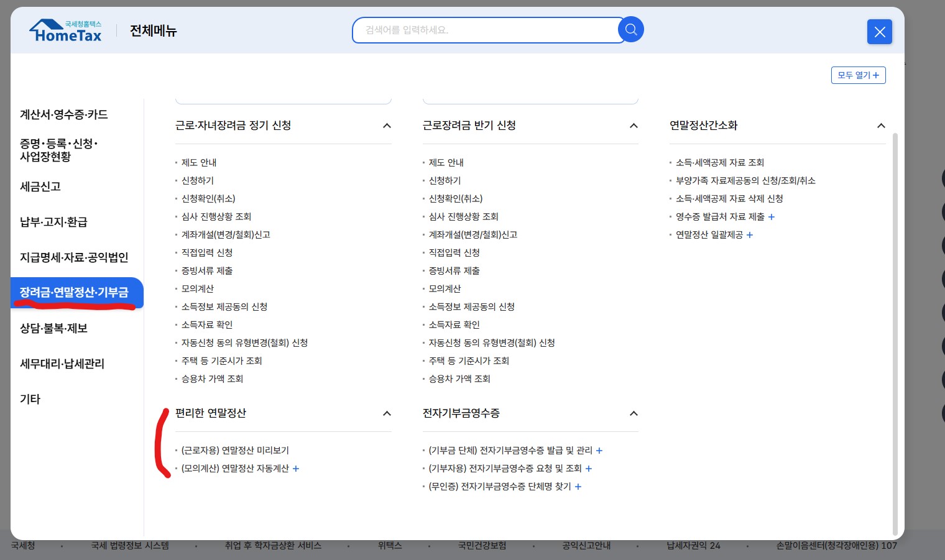Open 소득·세액공제 자료 삭제 신청 link
This screenshot has width=945, height=560.
click(x=729, y=199)
